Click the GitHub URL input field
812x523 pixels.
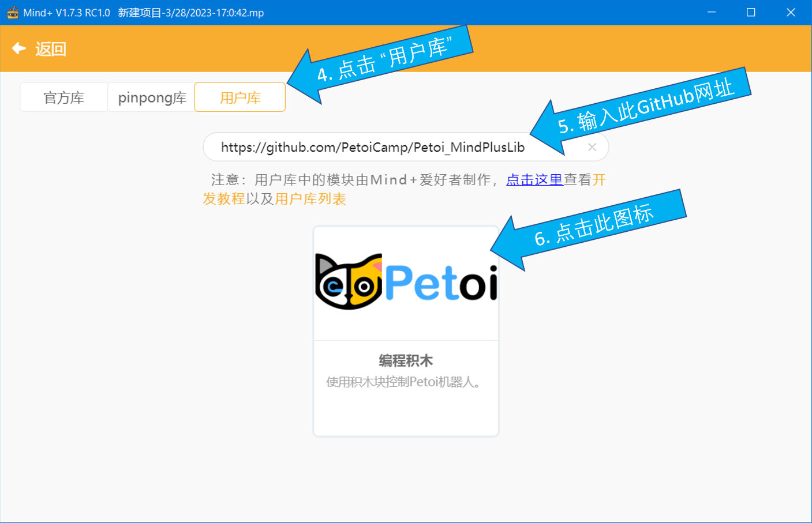pyautogui.click(x=406, y=147)
